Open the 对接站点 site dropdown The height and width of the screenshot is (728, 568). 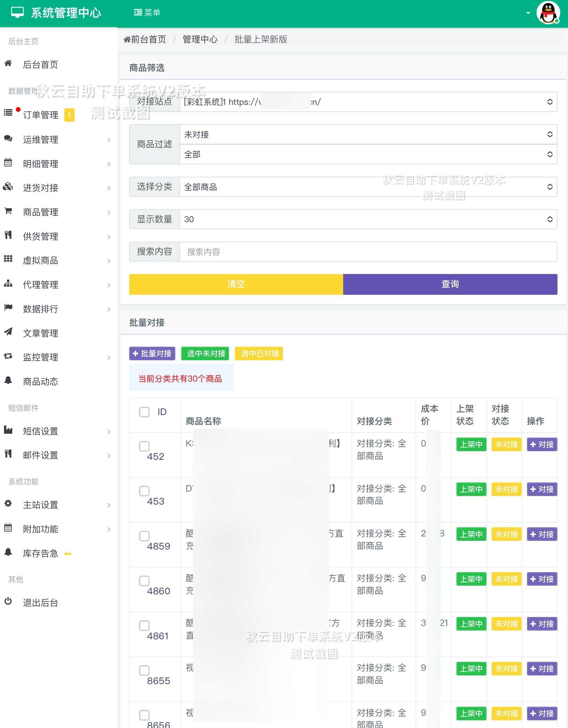pyautogui.click(x=365, y=102)
